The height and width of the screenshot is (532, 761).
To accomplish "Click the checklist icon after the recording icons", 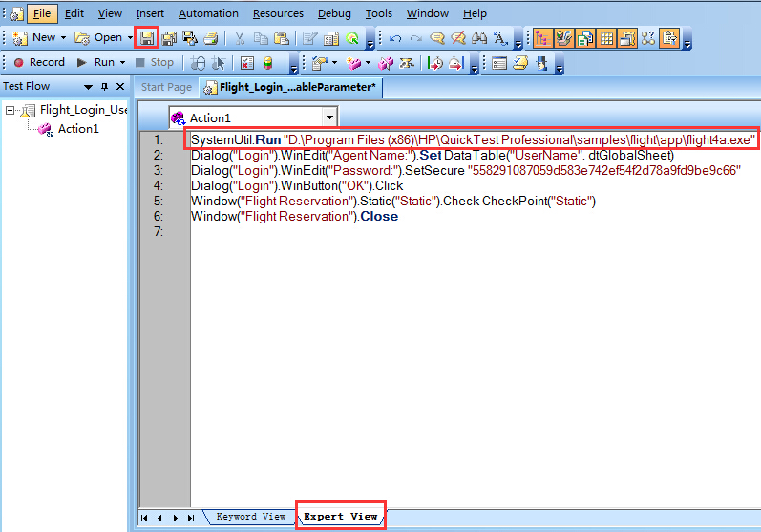I will tap(247, 63).
